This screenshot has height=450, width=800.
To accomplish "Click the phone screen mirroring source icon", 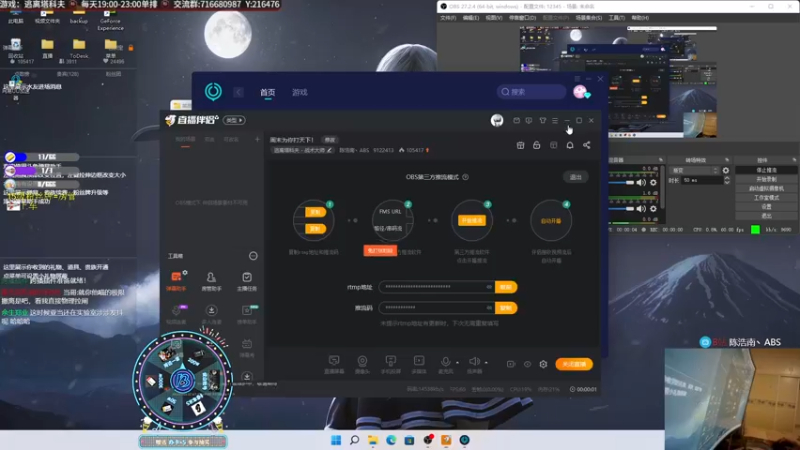I will (391, 364).
